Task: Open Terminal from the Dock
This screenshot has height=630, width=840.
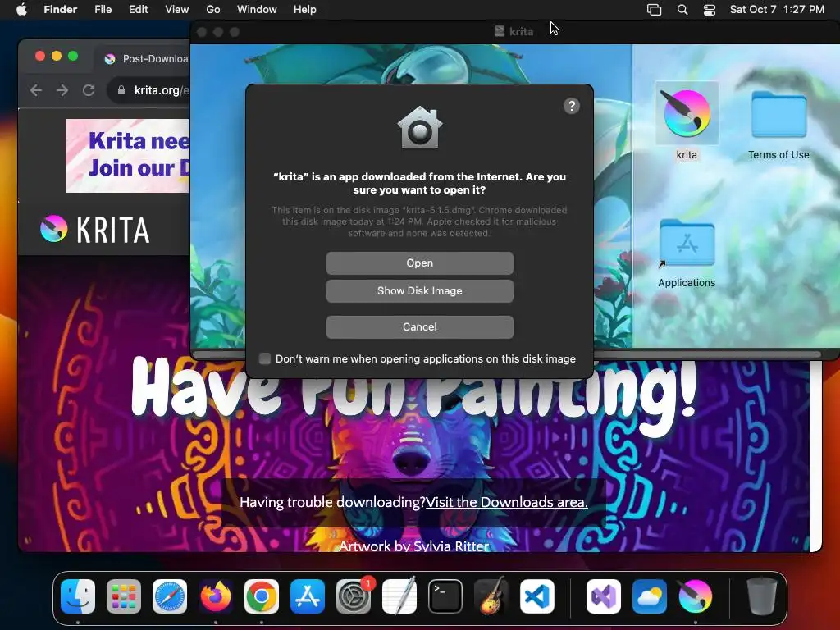Action: tap(445, 596)
